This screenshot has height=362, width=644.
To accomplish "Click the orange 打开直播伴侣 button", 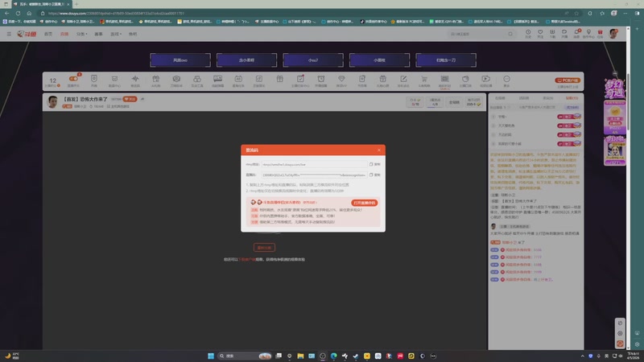I will point(365,203).
